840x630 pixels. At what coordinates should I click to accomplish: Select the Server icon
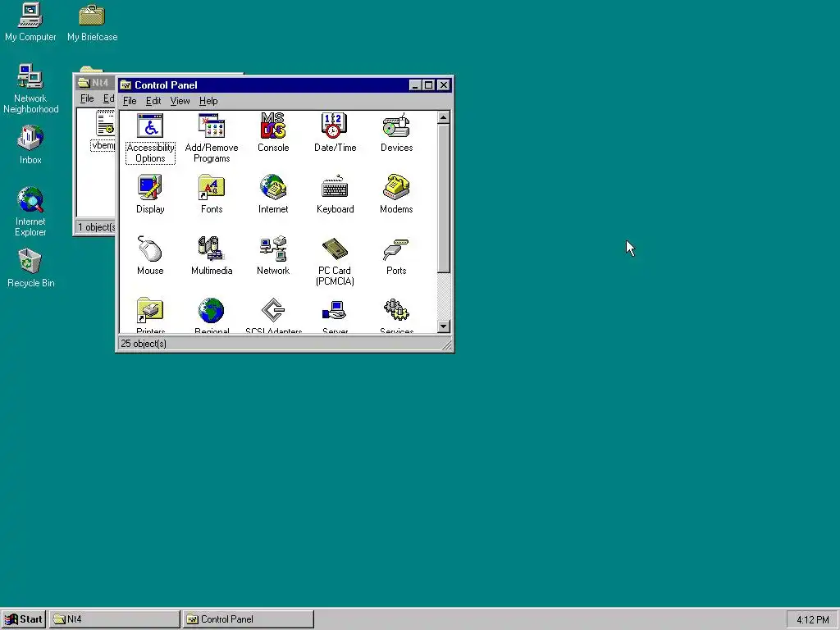pos(335,316)
